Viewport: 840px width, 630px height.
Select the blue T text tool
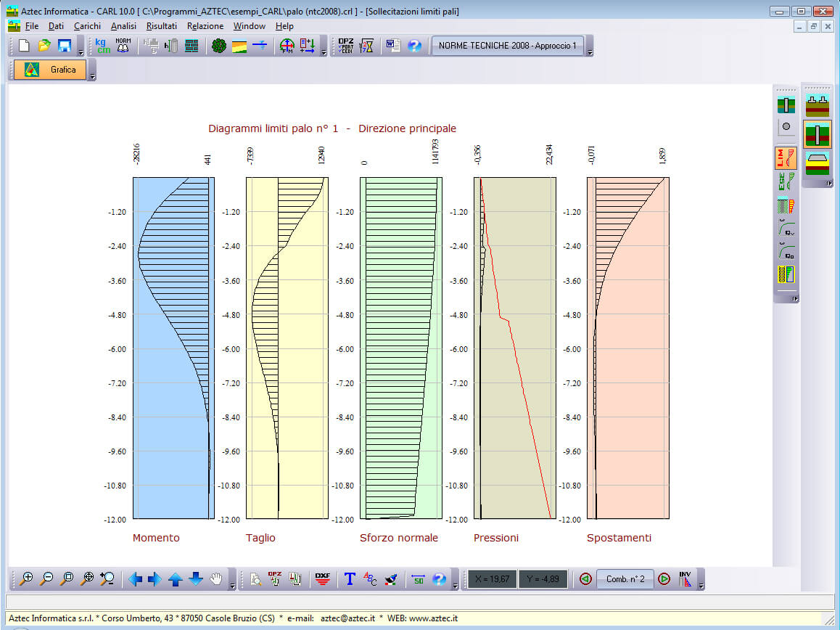coord(350,578)
